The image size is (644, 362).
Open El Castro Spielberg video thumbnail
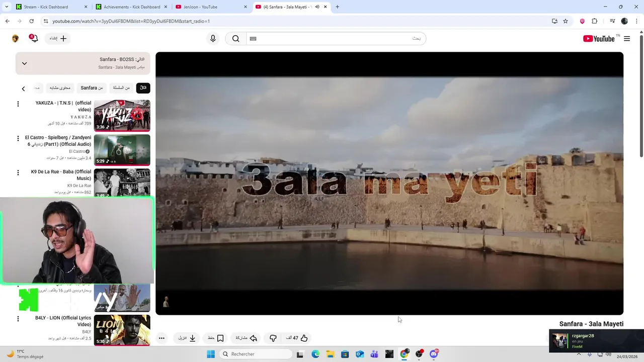[122, 150]
